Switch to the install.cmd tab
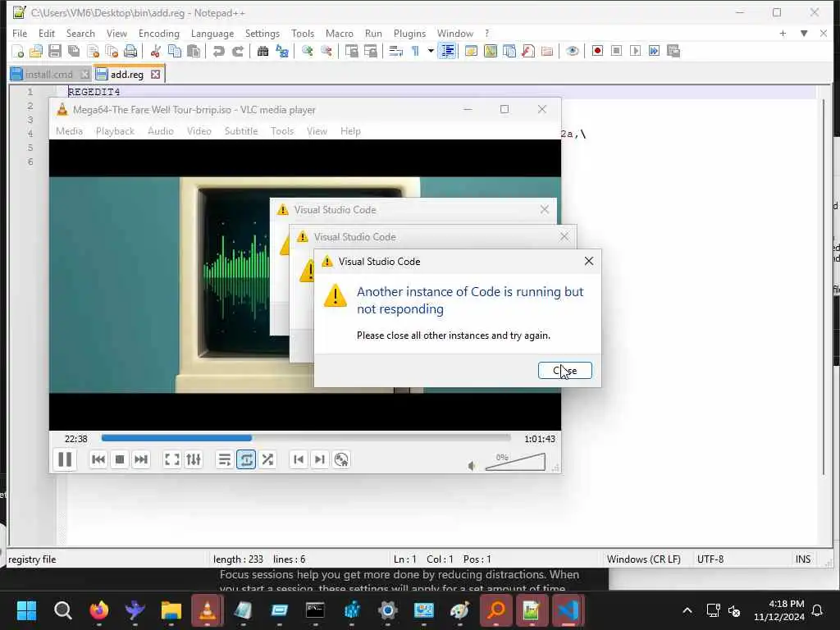The width and height of the screenshot is (840, 630). [49, 75]
